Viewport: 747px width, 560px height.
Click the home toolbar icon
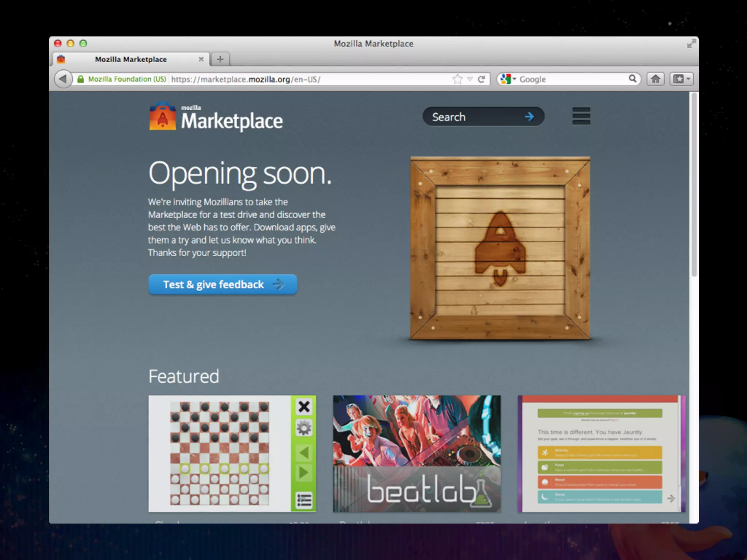click(655, 79)
